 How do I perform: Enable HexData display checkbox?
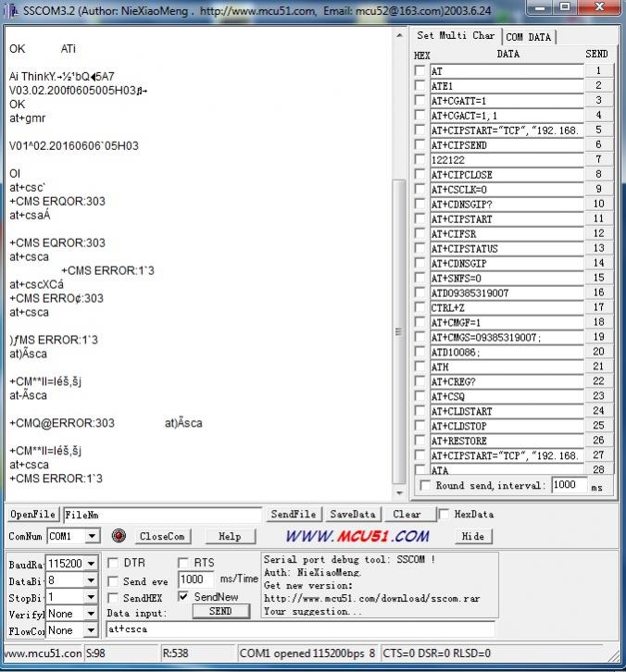tap(444, 515)
